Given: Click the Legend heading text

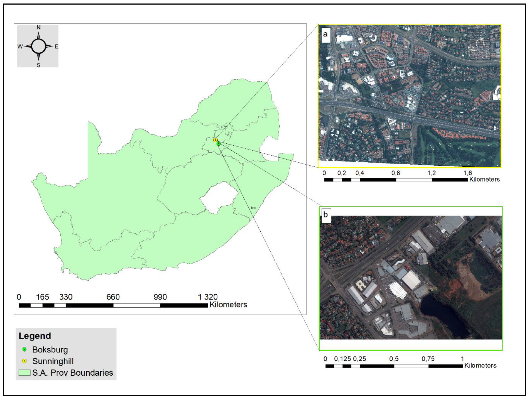Looking at the screenshot, I should point(35,336).
